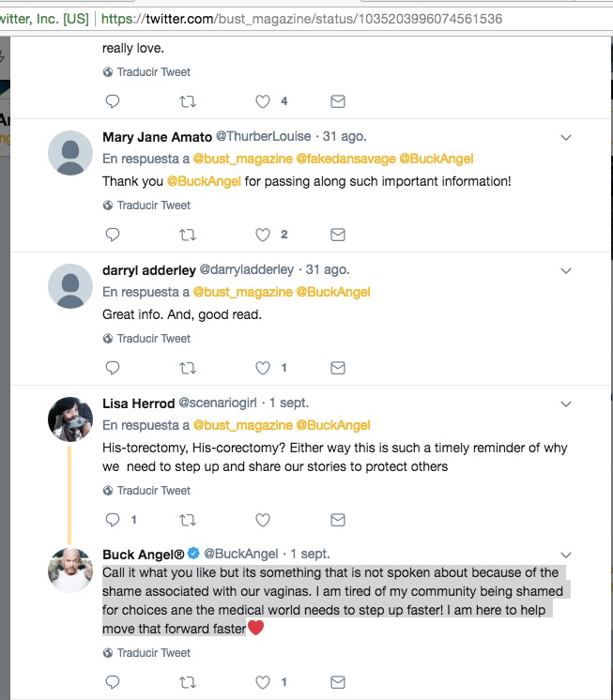The height and width of the screenshot is (700, 613).
Task: Open dropdown caret on Lisa Herrod's tweet
Action: coord(566,404)
